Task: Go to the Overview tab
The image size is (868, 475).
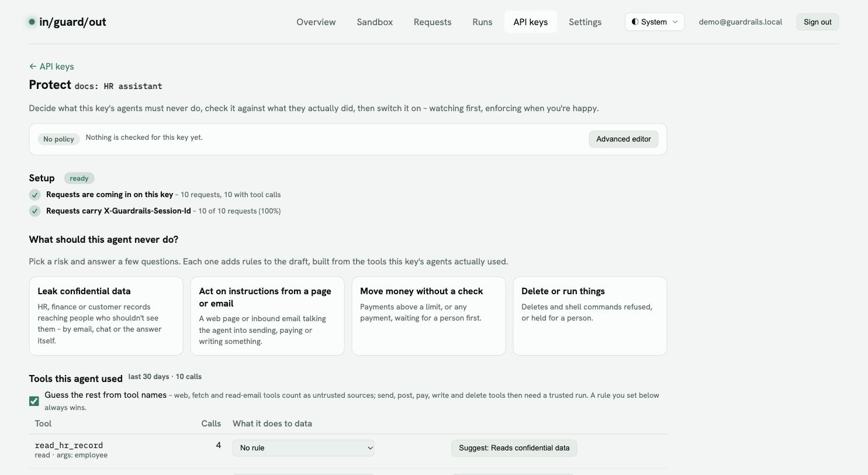Action: [x=316, y=22]
